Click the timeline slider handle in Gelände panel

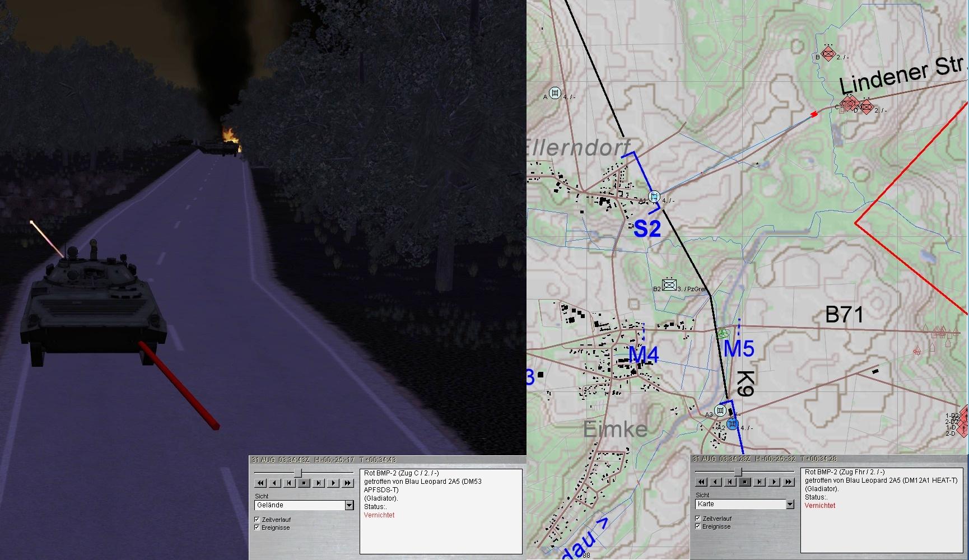[x=298, y=473]
